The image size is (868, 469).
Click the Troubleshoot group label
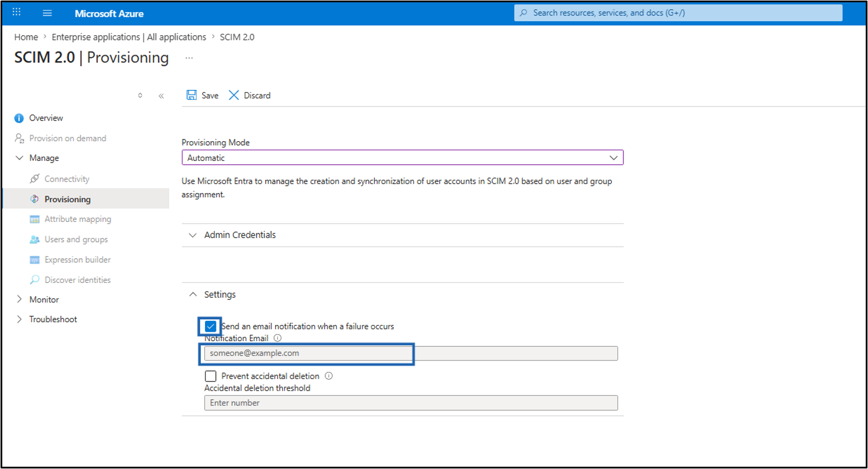53,319
